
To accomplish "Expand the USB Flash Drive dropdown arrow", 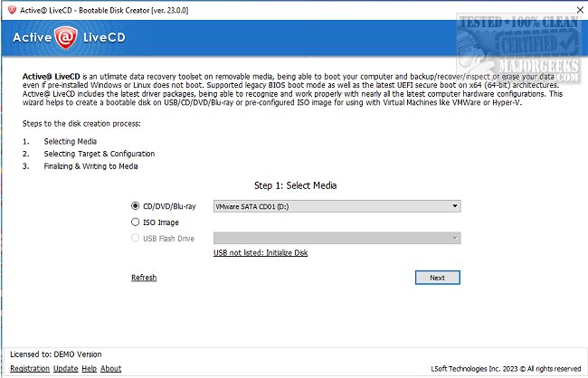I will (456, 239).
